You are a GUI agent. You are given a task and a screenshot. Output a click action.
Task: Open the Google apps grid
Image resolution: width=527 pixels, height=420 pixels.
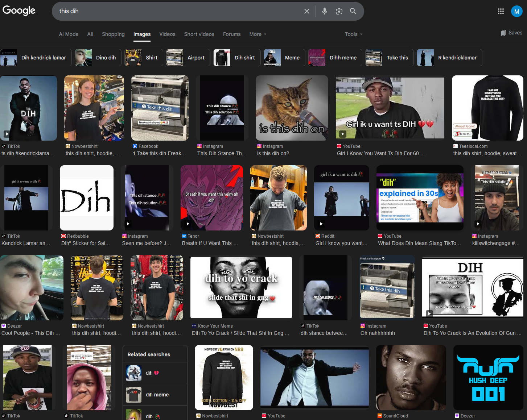(x=501, y=11)
